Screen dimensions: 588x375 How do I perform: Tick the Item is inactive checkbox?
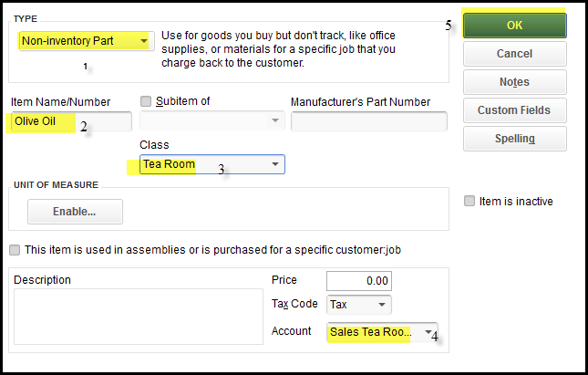click(469, 202)
